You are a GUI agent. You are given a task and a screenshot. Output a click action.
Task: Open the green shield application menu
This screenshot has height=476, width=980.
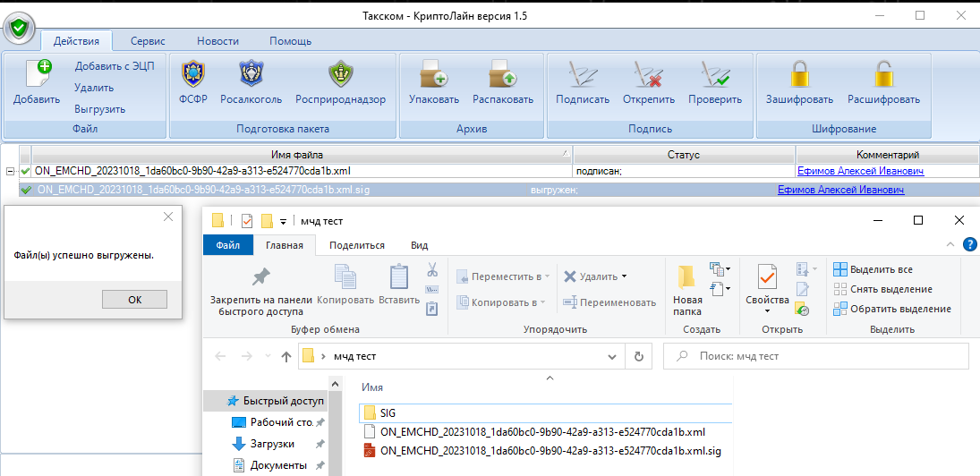coord(20,28)
